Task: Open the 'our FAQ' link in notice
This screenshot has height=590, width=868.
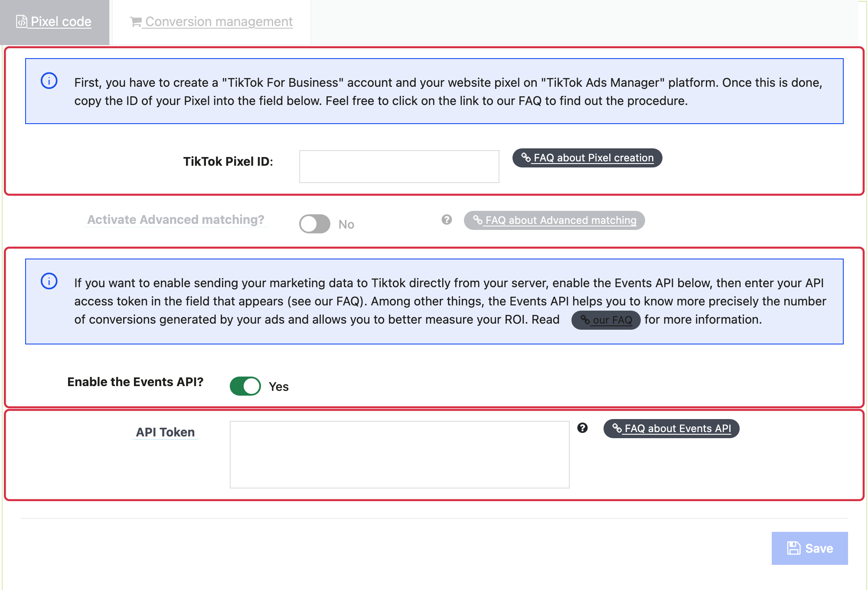Action: pos(606,320)
